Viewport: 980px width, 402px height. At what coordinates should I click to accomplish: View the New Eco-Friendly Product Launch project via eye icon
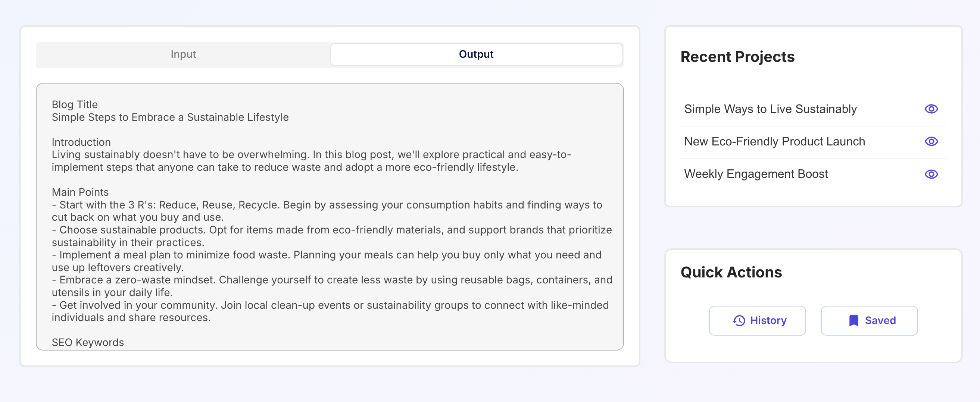click(x=931, y=141)
